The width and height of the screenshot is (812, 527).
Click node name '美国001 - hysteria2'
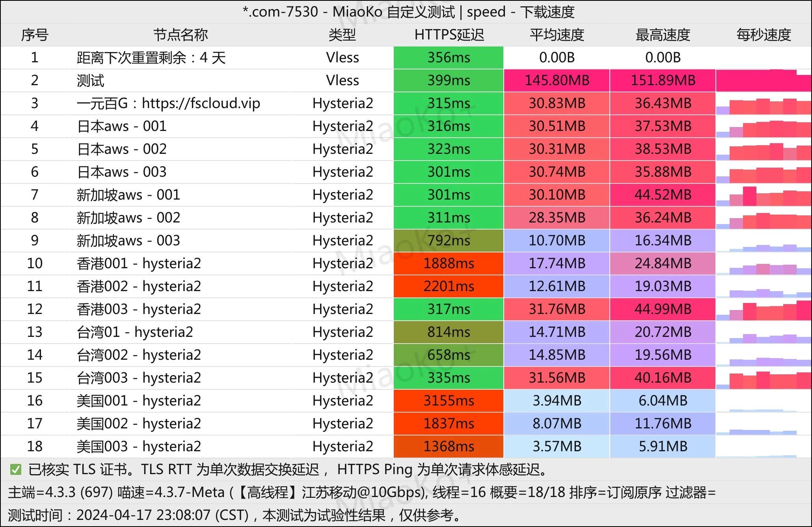coord(139,401)
